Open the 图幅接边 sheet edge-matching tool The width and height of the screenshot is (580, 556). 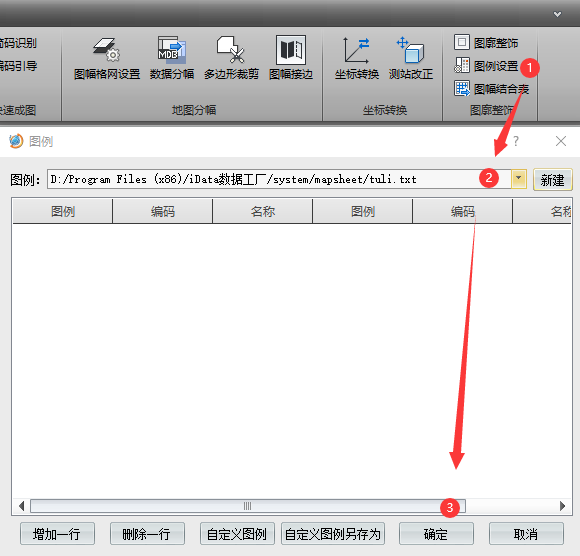point(291,58)
